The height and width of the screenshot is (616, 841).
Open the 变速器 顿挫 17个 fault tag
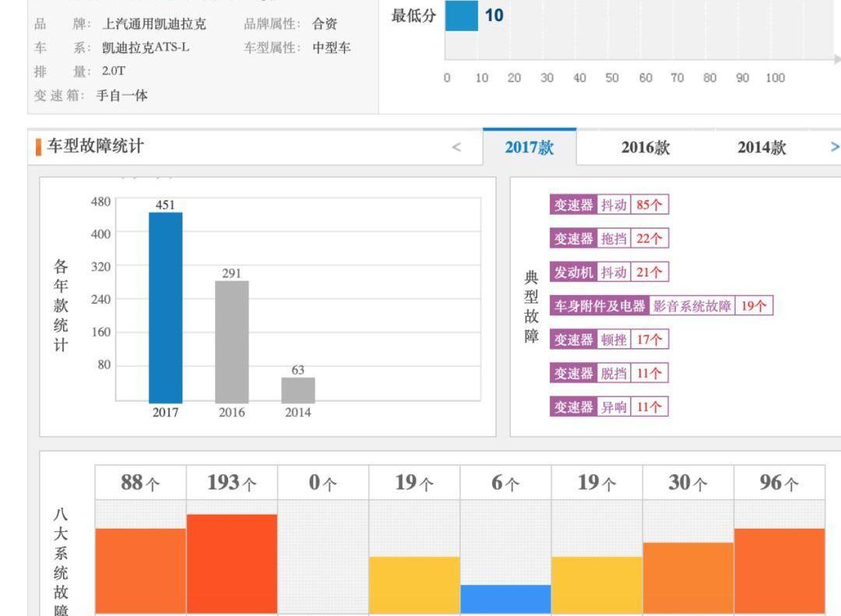(609, 339)
